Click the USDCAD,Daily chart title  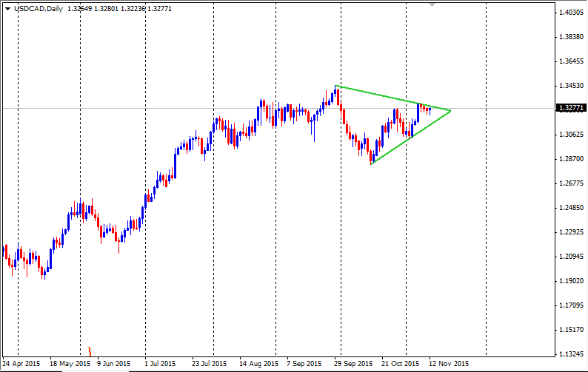pyautogui.click(x=39, y=9)
